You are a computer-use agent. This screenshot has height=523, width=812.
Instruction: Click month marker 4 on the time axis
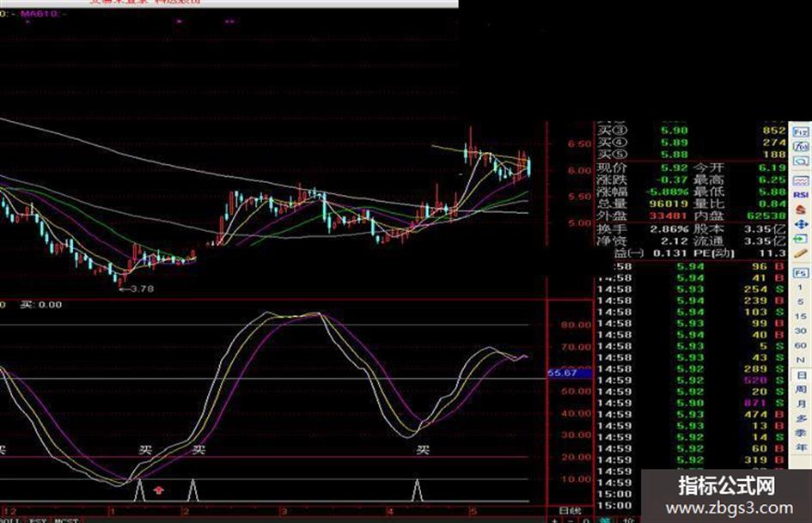click(x=390, y=512)
